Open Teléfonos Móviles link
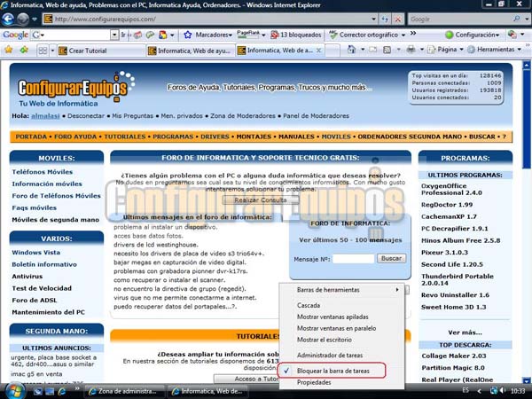The height and width of the screenshot is (399, 532). (42, 172)
